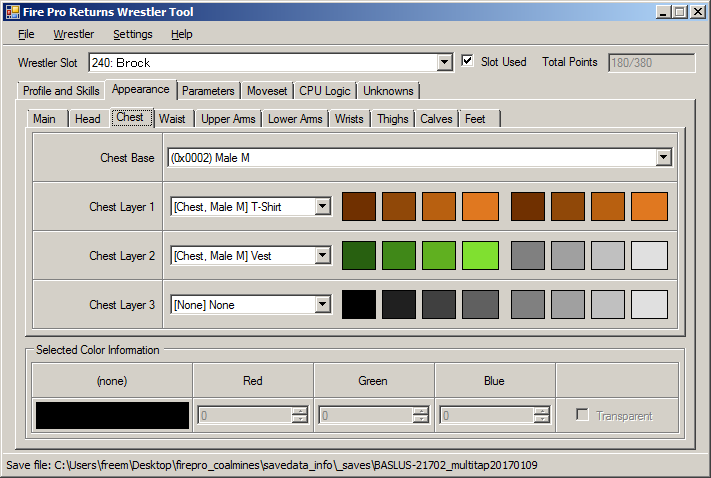Open the Chest Base dropdown
The width and height of the screenshot is (711, 478).
663,158
